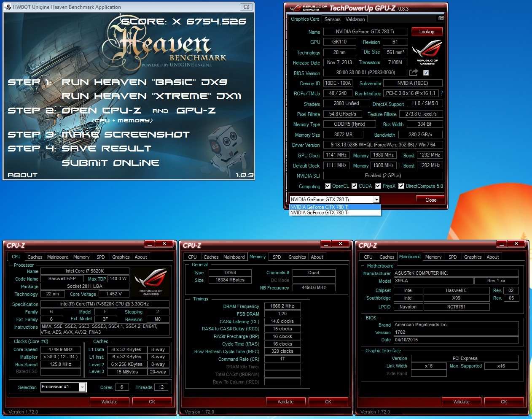Viewport: 532px width, 419px height.
Task: Click the GPU-Z Lookup button
Action: pyautogui.click(x=427, y=32)
